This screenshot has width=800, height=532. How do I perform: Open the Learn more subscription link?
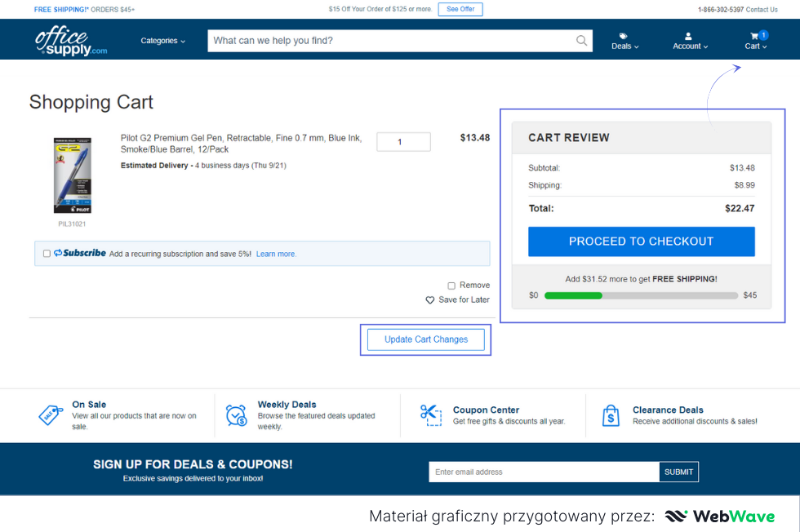point(276,254)
